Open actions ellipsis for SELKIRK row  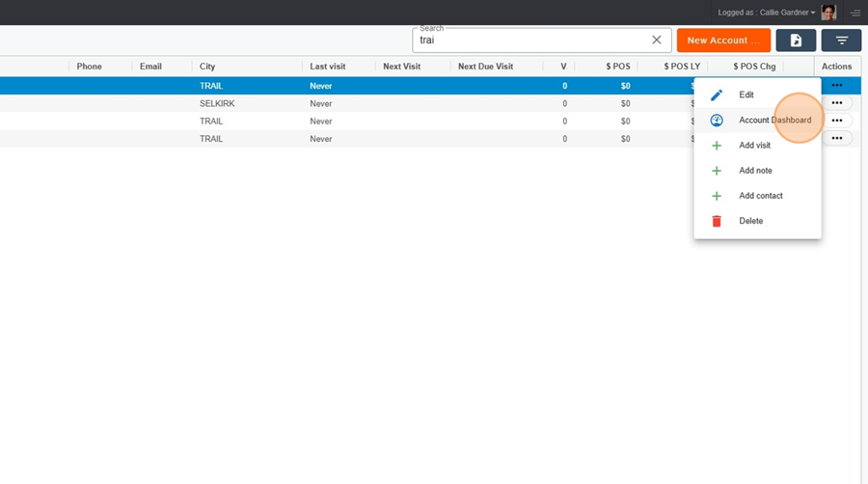(837, 103)
